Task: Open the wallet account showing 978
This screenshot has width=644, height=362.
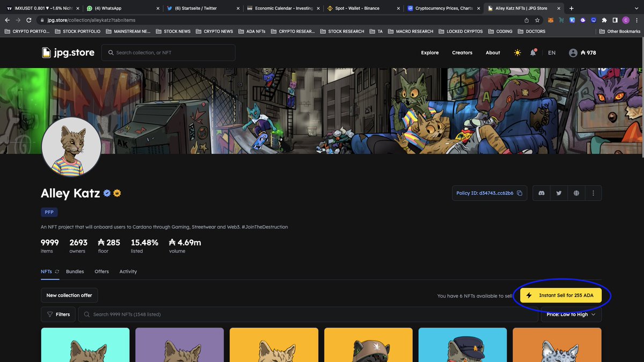Action: (x=582, y=53)
